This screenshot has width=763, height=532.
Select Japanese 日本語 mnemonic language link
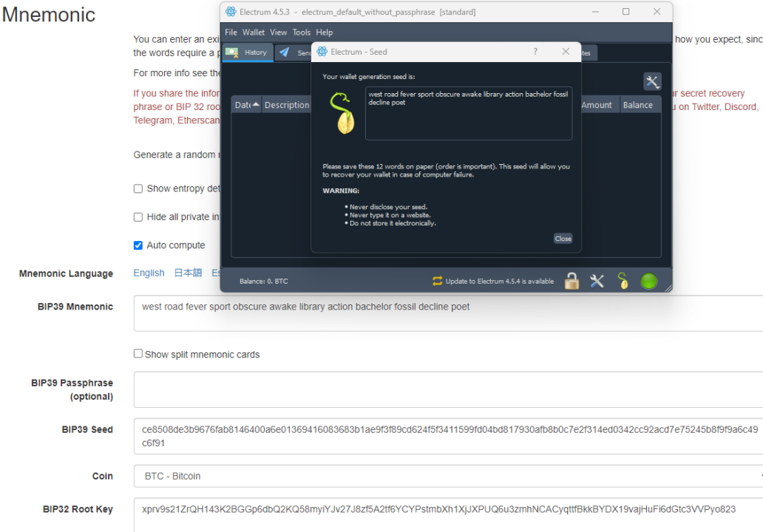click(x=188, y=273)
